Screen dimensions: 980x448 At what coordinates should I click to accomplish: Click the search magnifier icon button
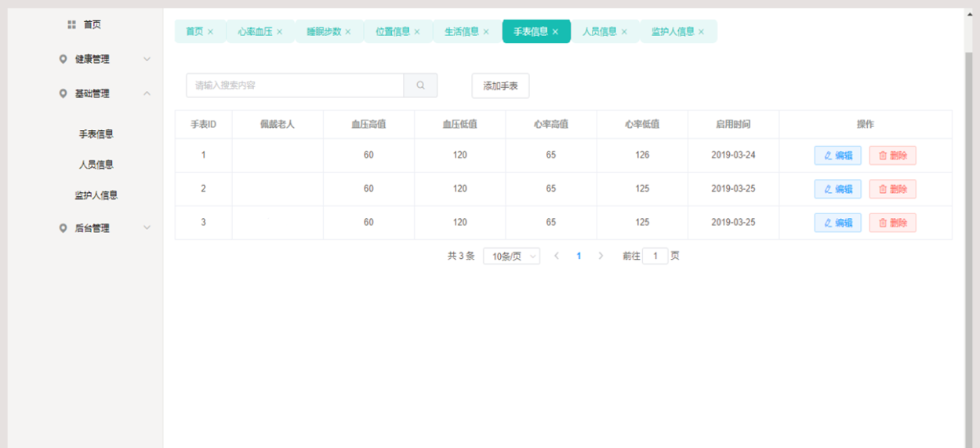point(420,86)
